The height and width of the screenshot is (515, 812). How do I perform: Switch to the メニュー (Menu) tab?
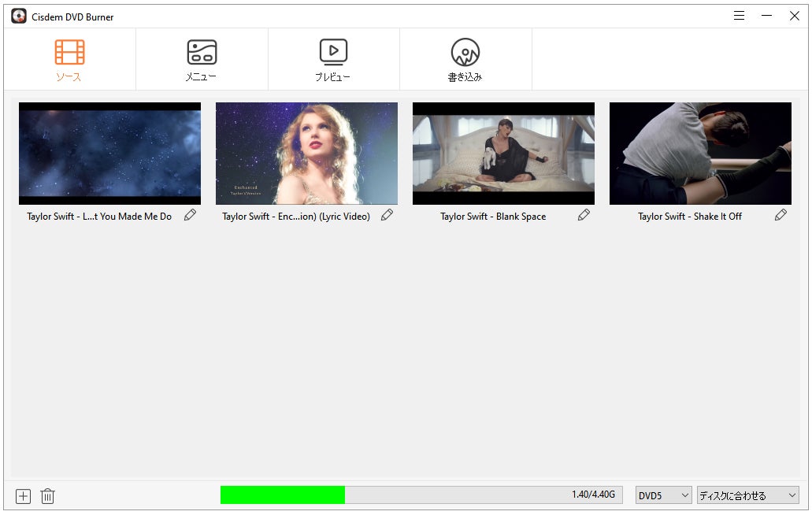(202, 60)
